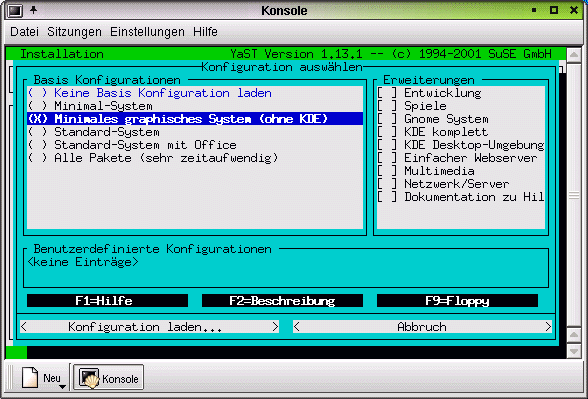Select Minimales graphisches System (ohne KDE)
The width and height of the screenshot is (588, 399).
click(195, 119)
